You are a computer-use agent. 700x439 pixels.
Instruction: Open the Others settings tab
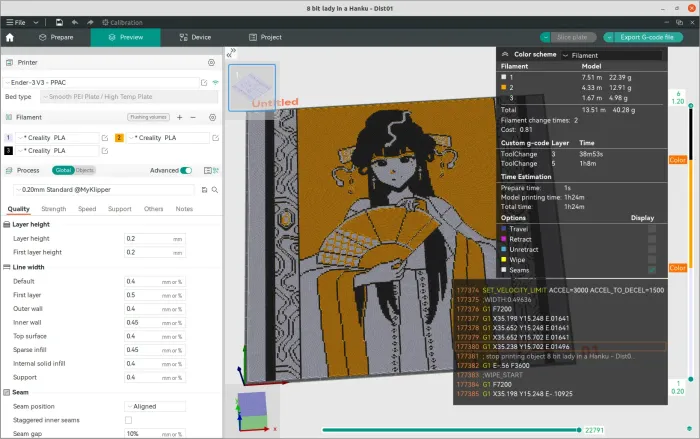tap(154, 209)
